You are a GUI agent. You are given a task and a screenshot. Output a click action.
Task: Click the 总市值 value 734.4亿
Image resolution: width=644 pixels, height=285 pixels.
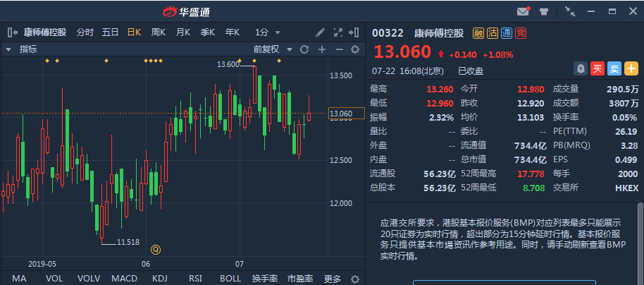(x=531, y=159)
